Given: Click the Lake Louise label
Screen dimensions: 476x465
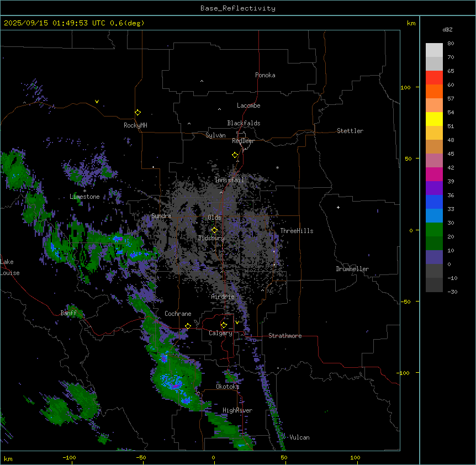Looking at the screenshot, I should click(10, 267).
